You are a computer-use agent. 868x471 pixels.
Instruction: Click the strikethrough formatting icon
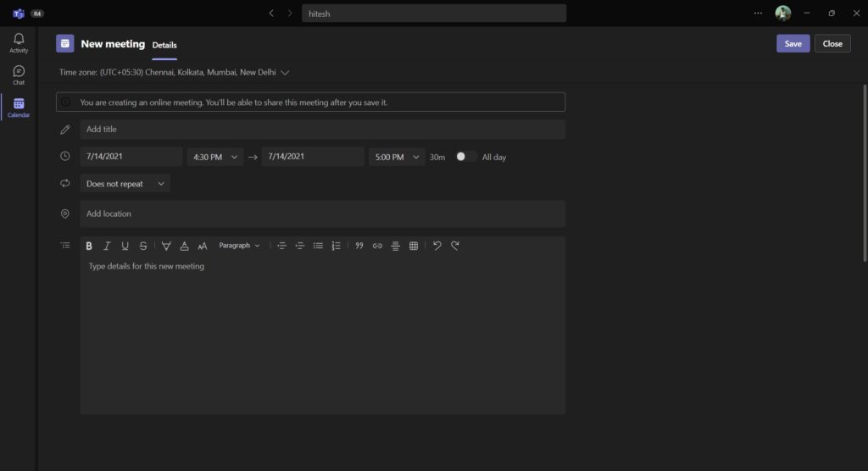pos(143,246)
